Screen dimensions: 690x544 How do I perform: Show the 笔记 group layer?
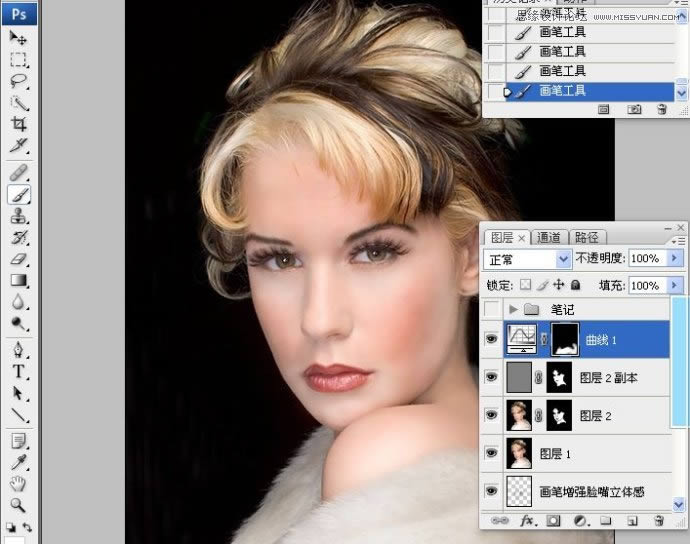point(491,310)
